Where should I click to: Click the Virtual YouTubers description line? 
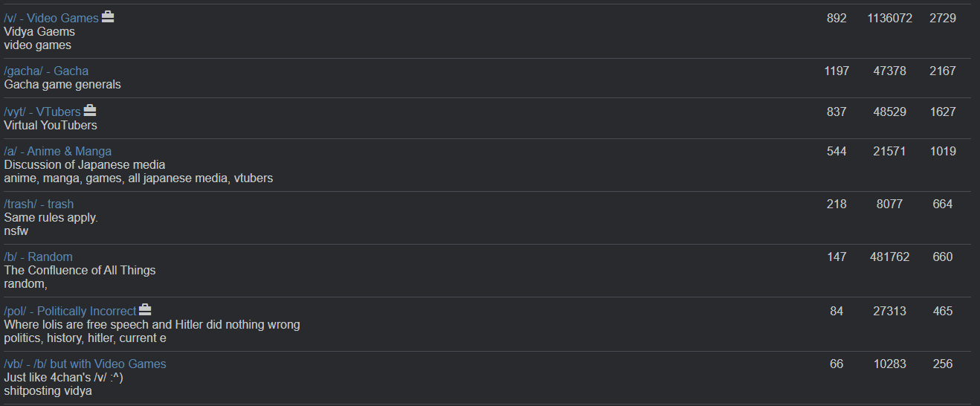pyautogui.click(x=51, y=126)
